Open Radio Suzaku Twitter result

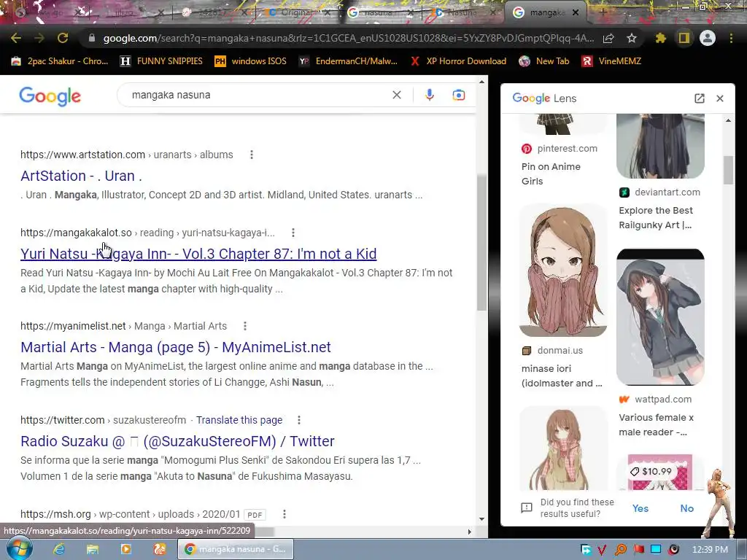pos(178,441)
